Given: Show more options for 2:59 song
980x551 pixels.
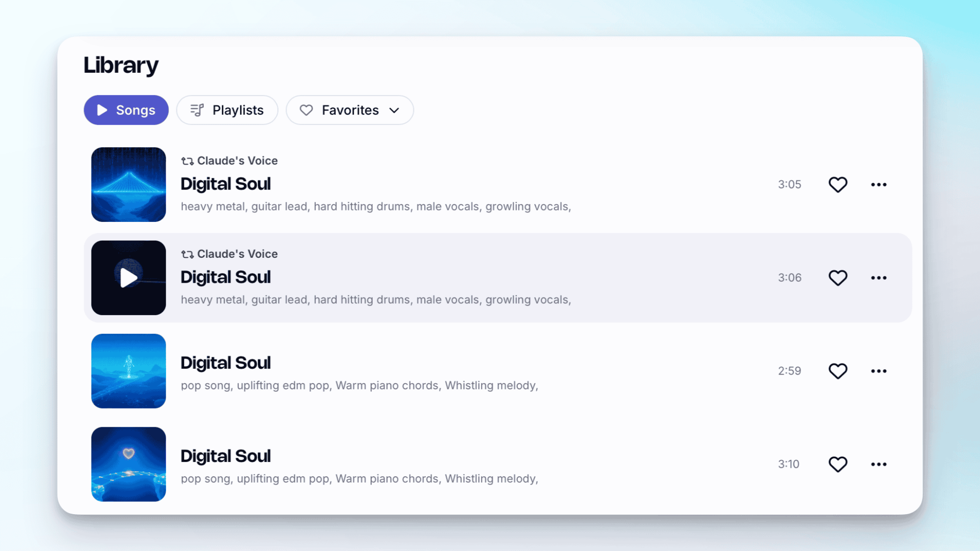Looking at the screenshot, I should 879,371.
